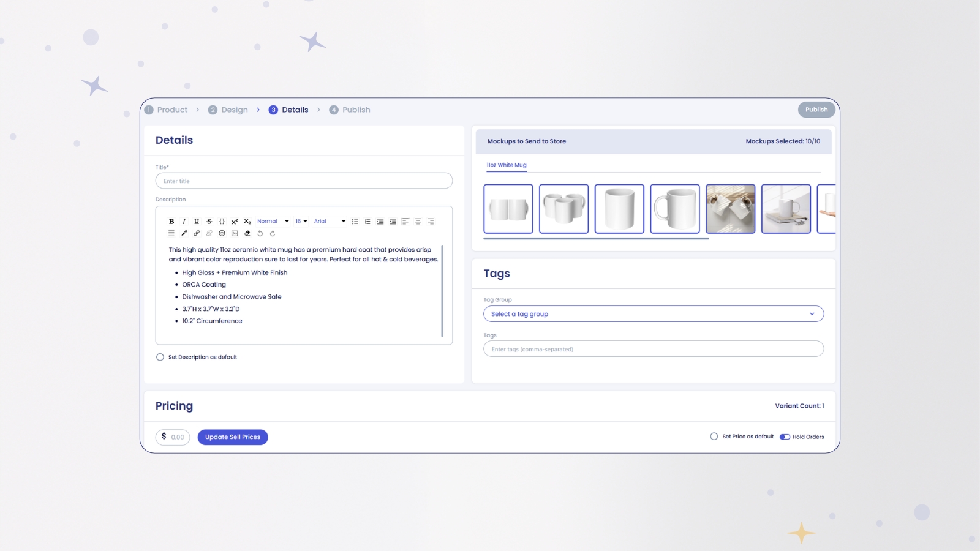Open the Arial font family dropdown
980x551 pixels.
tap(330, 221)
